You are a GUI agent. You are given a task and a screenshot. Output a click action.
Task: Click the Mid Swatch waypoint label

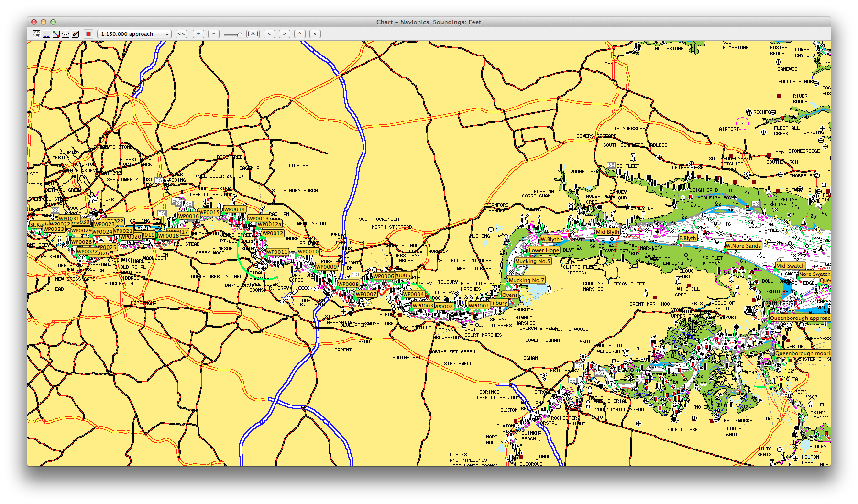click(791, 266)
